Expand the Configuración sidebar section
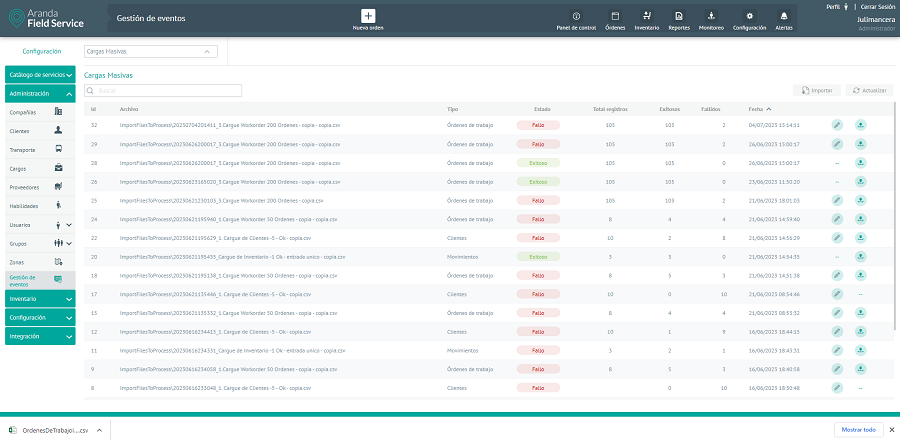Image resolution: width=900 pixels, height=441 pixels. point(40,318)
